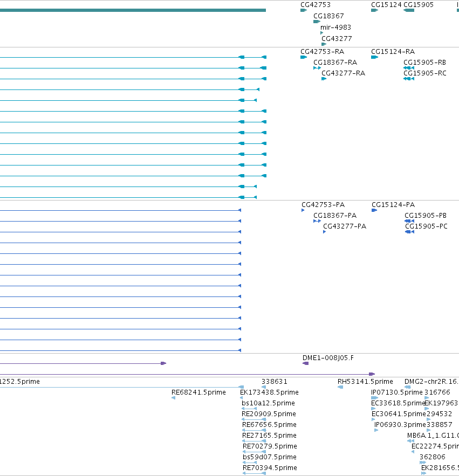459x476 pixels.
Task: Click transcript label CG18367-RA
Action: tap(335, 63)
